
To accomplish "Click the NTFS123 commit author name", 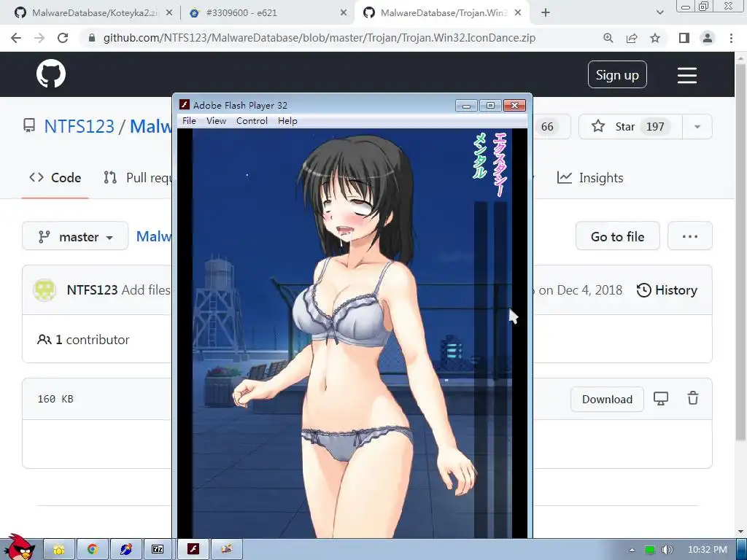I will pyautogui.click(x=92, y=290).
